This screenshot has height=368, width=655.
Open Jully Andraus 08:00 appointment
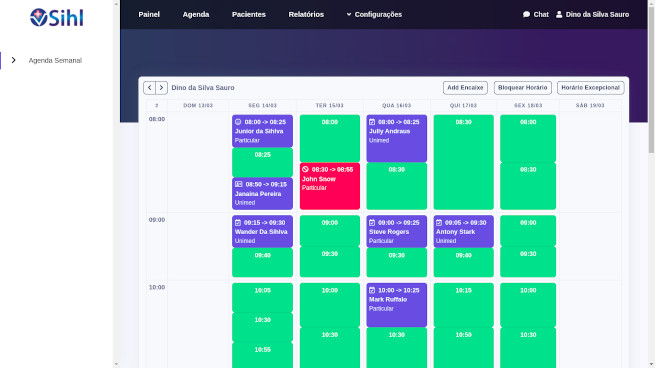[396, 138]
